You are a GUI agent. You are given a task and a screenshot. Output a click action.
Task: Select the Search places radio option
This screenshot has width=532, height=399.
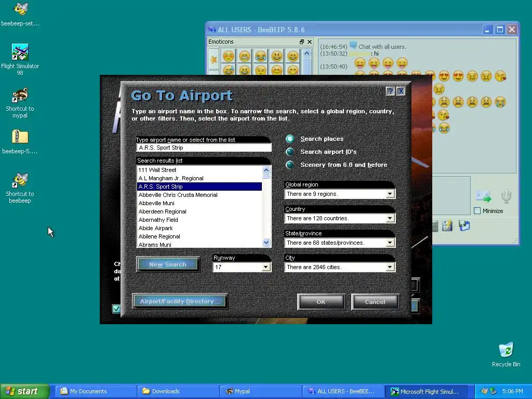[x=290, y=139]
